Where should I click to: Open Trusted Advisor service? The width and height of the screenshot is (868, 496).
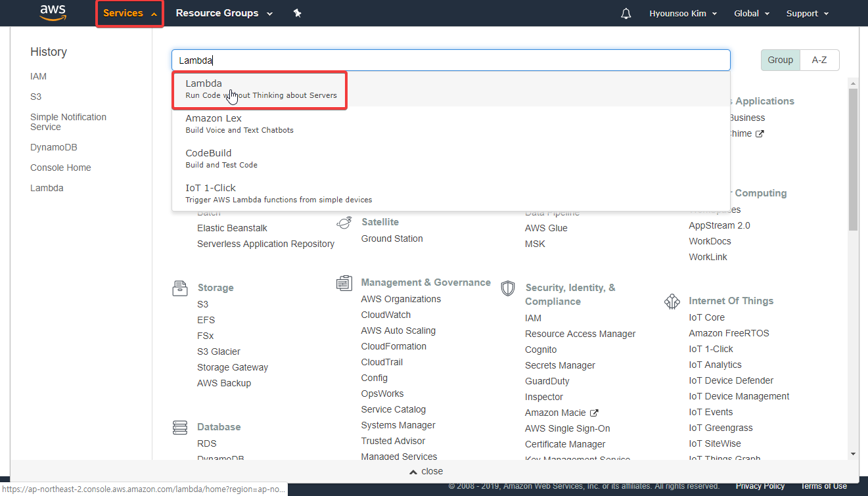pyautogui.click(x=393, y=441)
